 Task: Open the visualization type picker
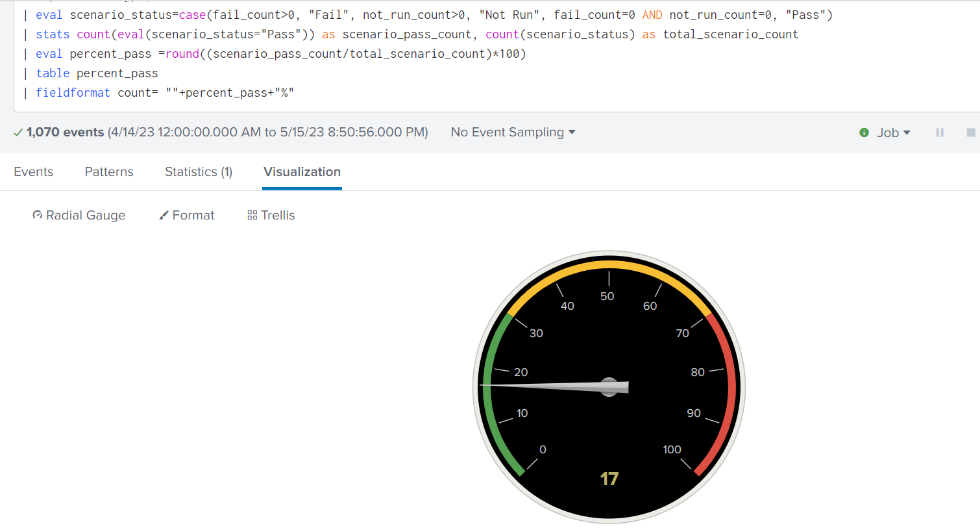pyautogui.click(x=78, y=214)
